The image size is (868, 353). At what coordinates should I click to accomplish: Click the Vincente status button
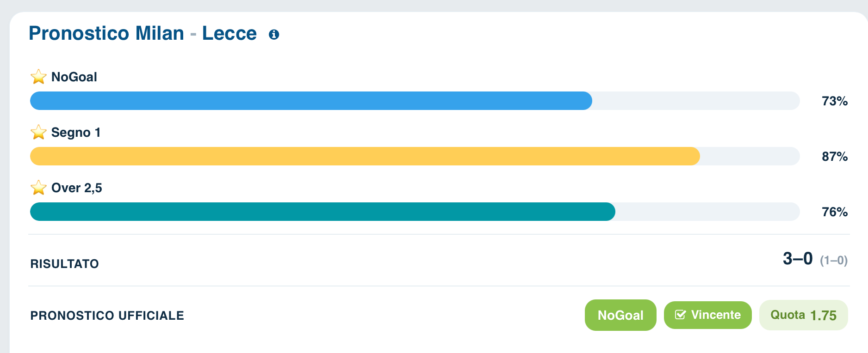[x=708, y=315]
